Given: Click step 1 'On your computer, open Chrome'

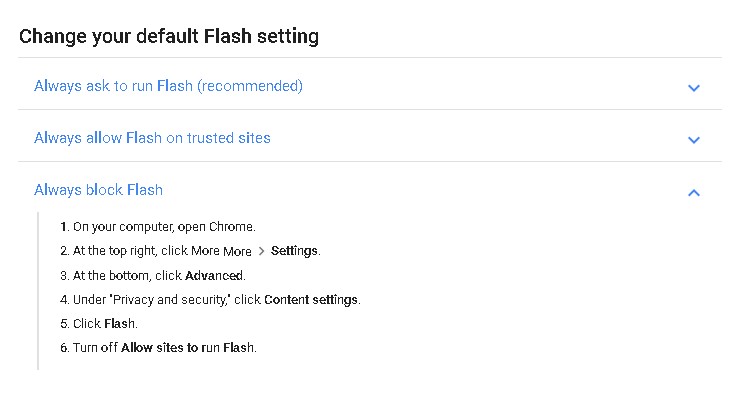Looking at the screenshot, I should (164, 227).
